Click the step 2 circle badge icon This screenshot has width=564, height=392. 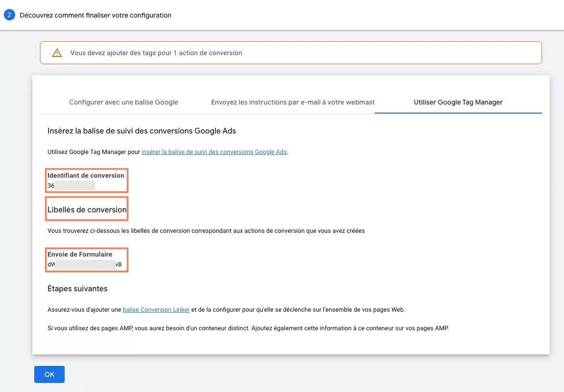pyautogui.click(x=9, y=15)
